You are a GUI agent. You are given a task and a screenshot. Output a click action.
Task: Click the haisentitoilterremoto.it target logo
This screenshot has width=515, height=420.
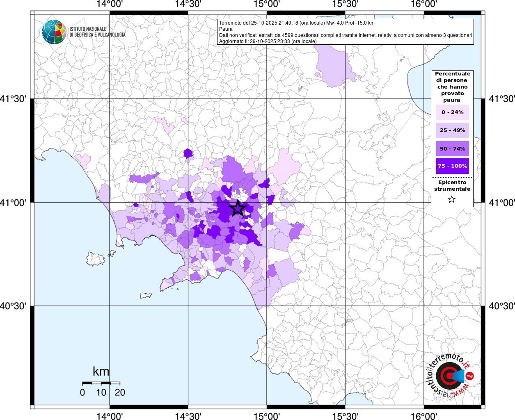(x=449, y=376)
